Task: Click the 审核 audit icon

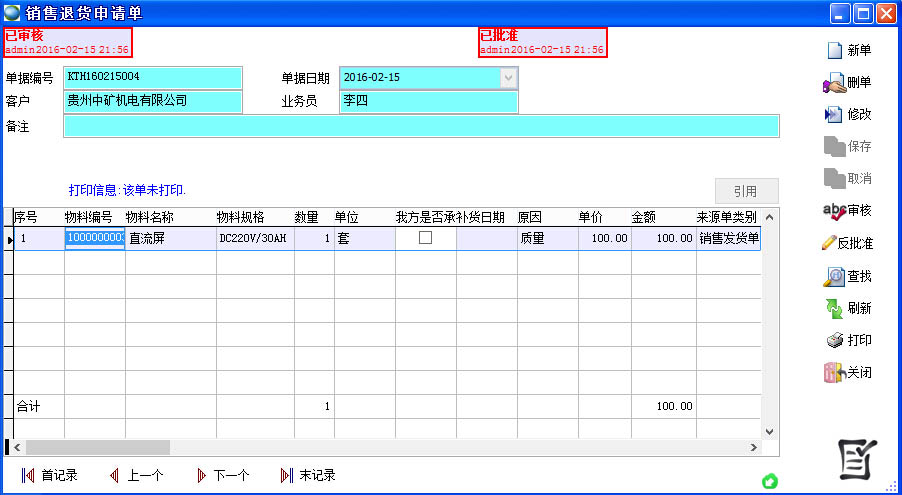Action: pyautogui.click(x=834, y=211)
